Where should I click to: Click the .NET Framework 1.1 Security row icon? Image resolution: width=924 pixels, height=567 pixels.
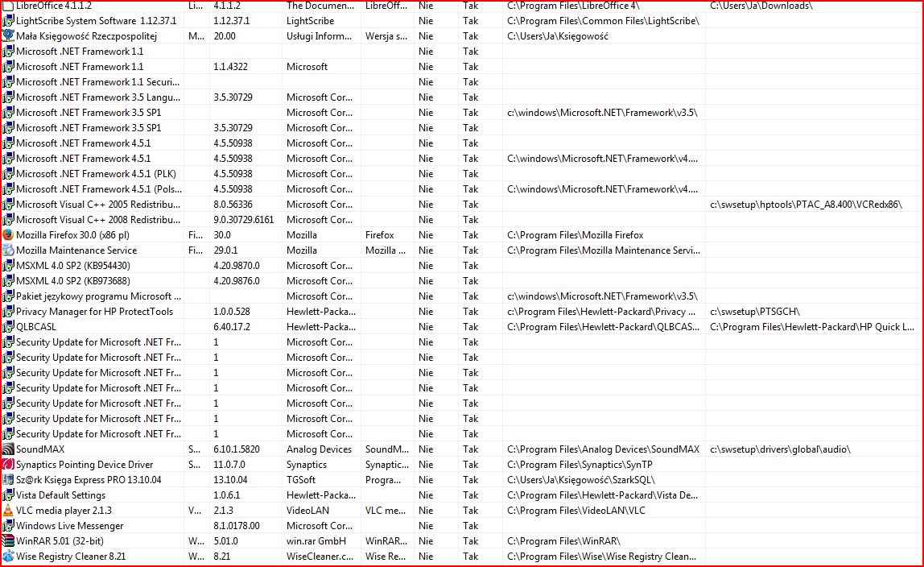coord(8,81)
